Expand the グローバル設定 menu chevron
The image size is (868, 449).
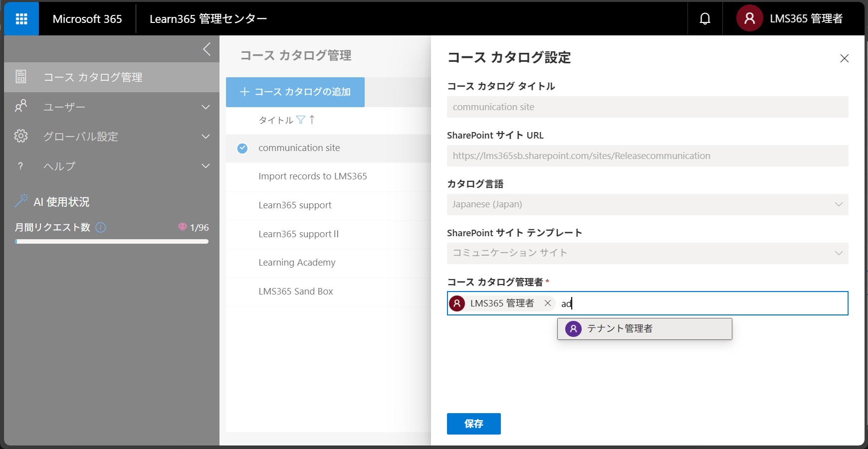[x=206, y=137]
